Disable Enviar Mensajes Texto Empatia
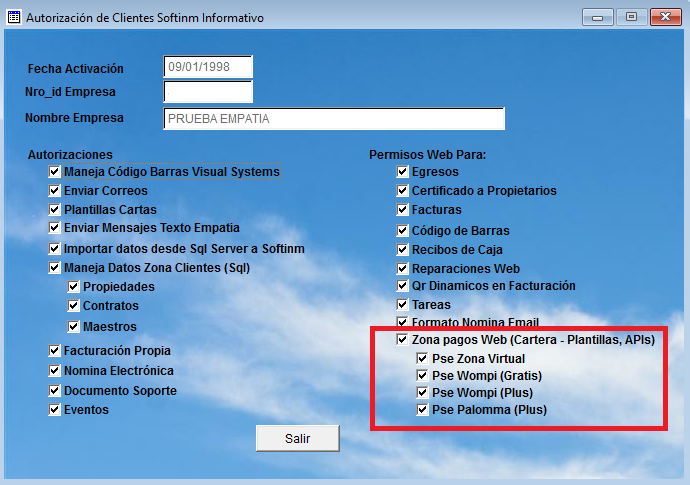 54,228
